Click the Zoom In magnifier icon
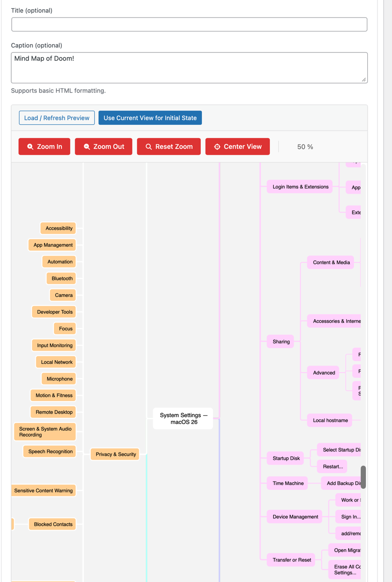392x582 pixels. (x=31, y=146)
